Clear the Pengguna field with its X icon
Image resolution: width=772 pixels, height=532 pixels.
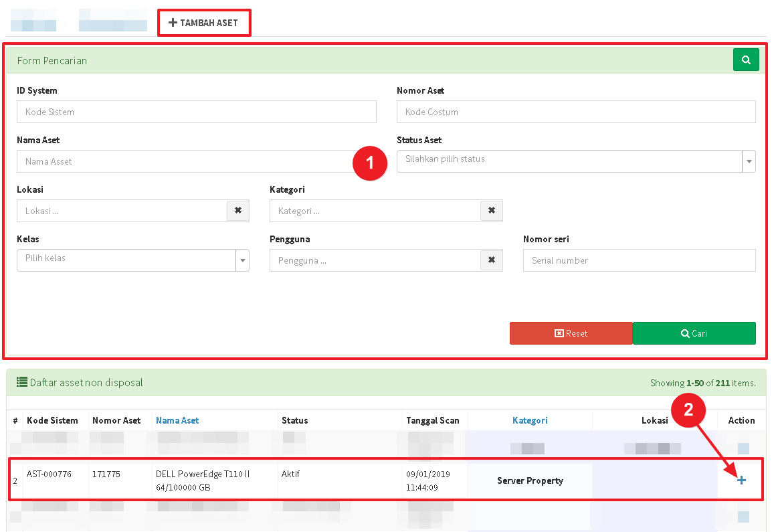coord(491,260)
